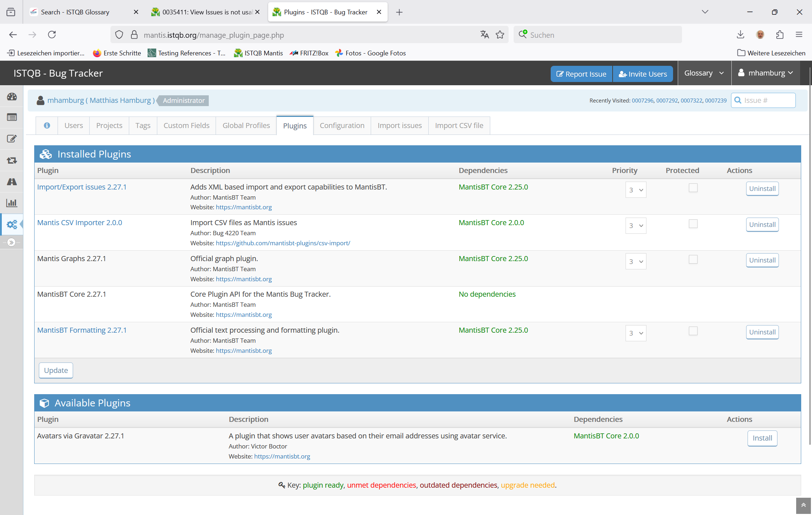Uninstall the Mantis CSV Importer plugin
The height and width of the screenshot is (515, 812).
[x=762, y=224]
